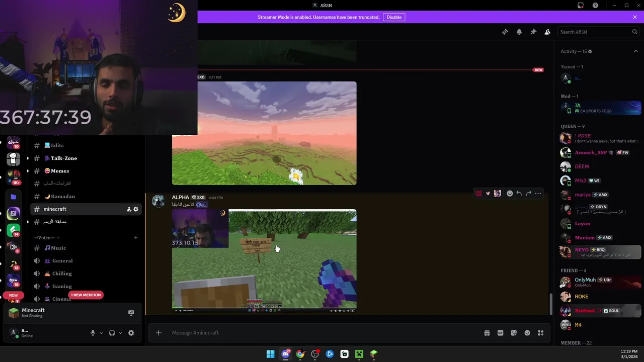Share Minecraft screen icon
Viewport: 644px width, 362px height.
click(x=131, y=313)
